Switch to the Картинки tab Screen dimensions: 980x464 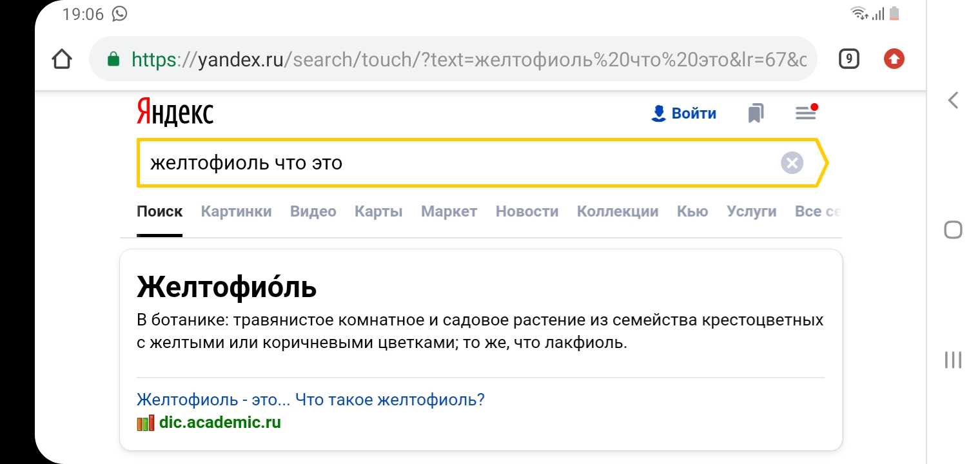tap(236, 211)
